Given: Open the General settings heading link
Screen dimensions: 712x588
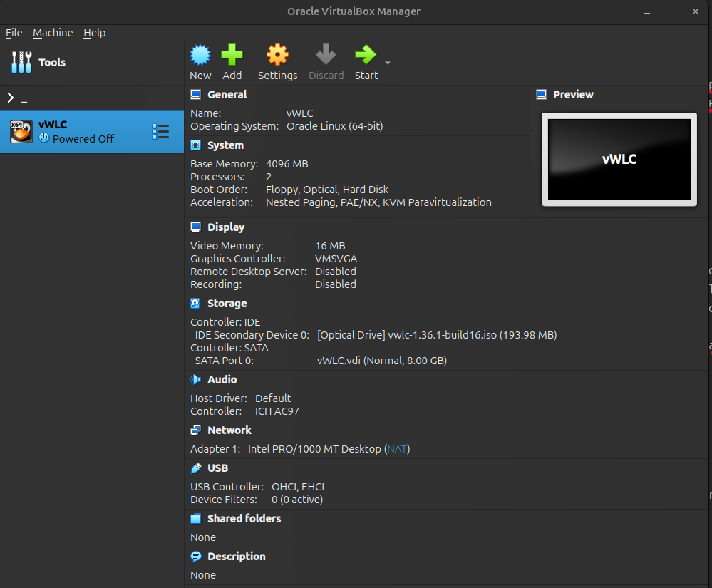Looking at the screenshot, I should 227,95.
